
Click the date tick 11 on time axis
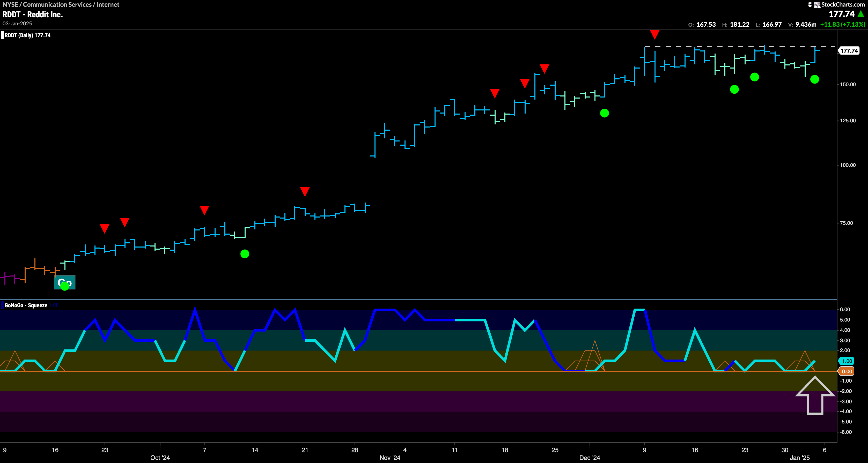tap(454, 450)
